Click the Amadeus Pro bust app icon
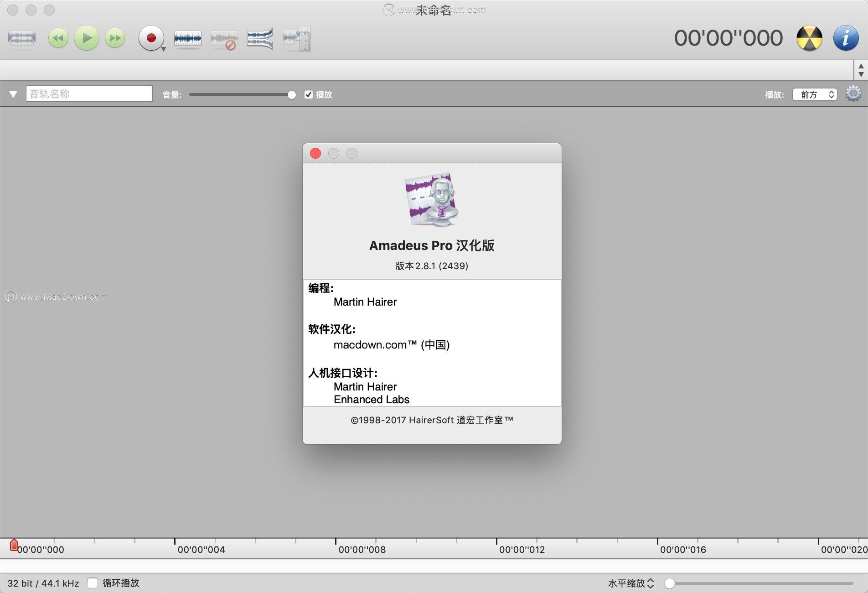The width and height of the screenshot is (868, 593). pos(432,199)
